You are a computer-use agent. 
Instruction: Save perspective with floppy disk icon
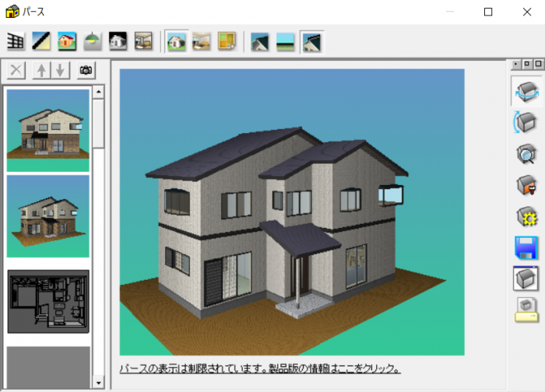tap(526, 247)
